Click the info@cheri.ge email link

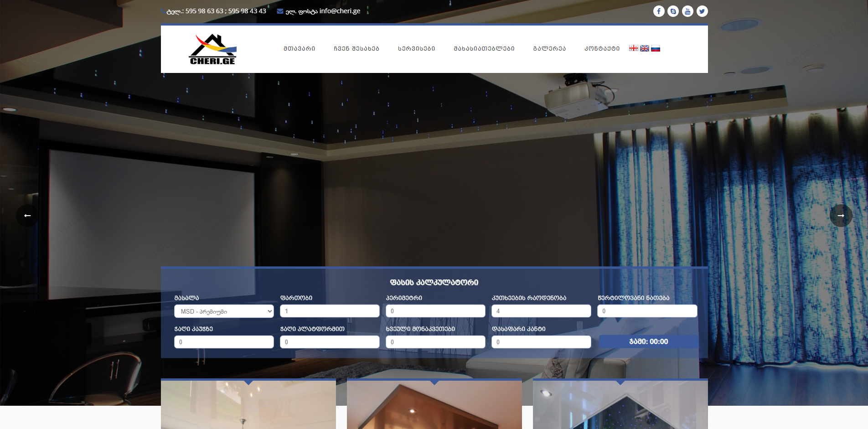coord(340,11)
